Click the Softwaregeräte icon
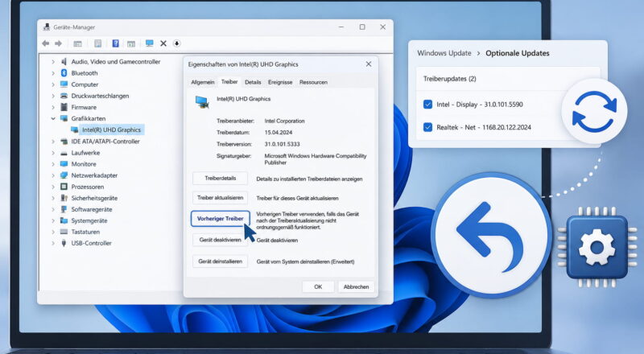 click(x=64, y=209)
